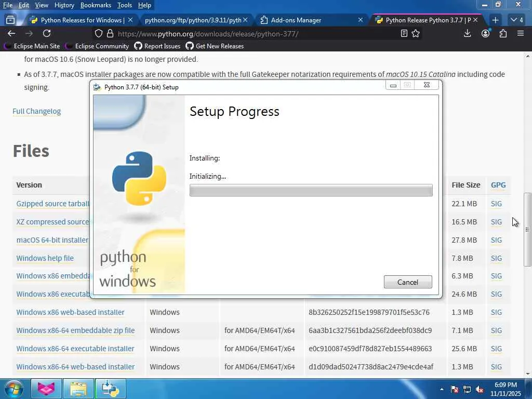Open the pink fox taskbar app

[46, 389]
